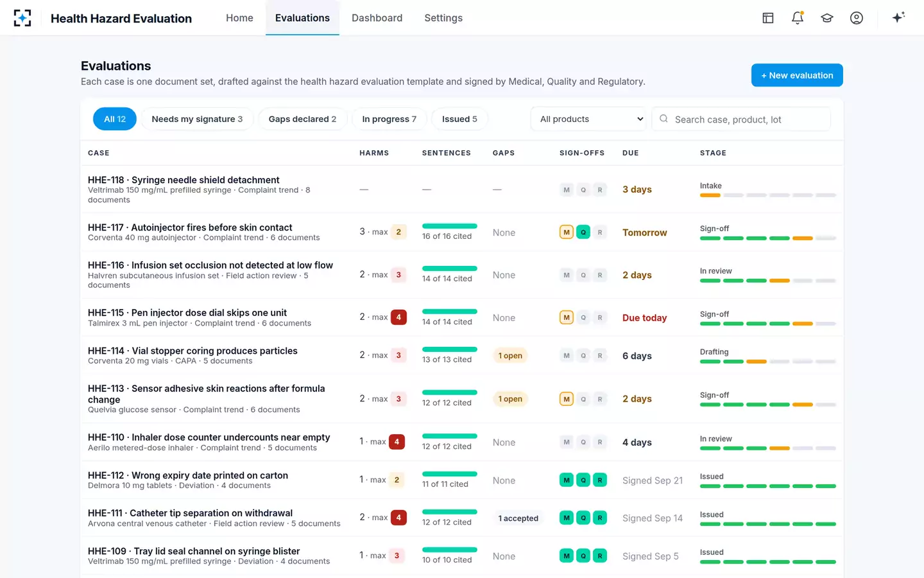Click the Drafting stage label for HHE-114
The height and width of the screenshot is (578, 924).
click(714, 352)
